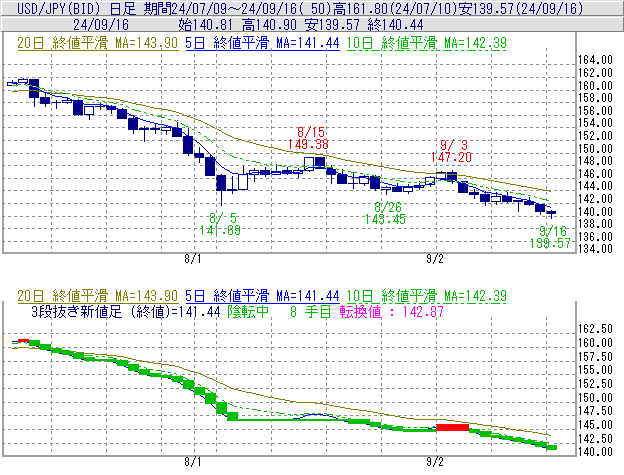
Task: Click the 145.00 label on lower price axis
Action: 595,425
